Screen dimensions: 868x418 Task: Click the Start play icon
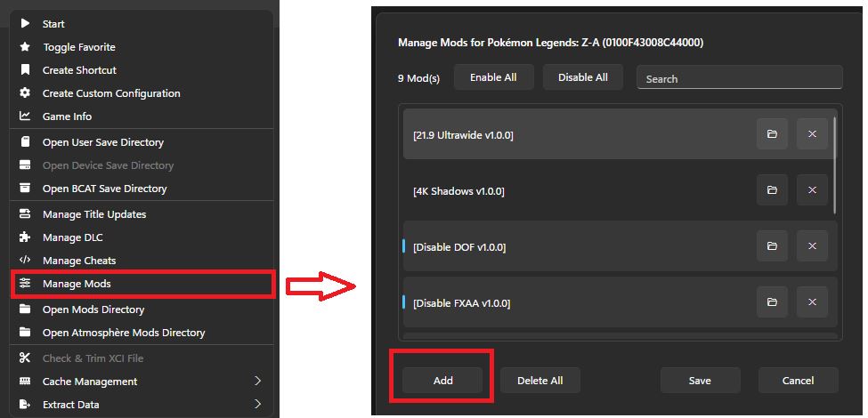pos(25,24)
